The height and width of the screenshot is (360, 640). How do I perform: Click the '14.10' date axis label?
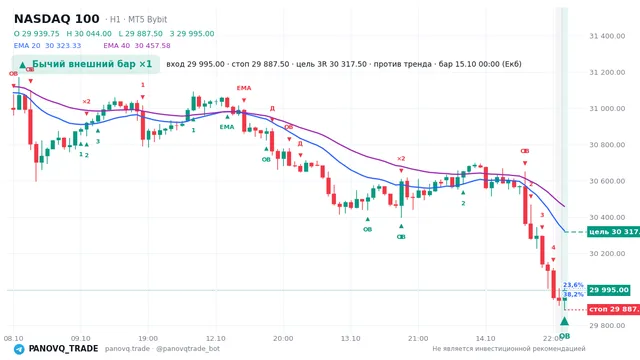(485, 338)
